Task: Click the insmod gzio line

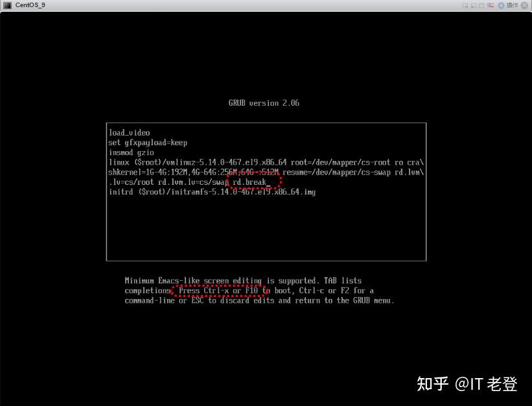Action: point(131,152)
